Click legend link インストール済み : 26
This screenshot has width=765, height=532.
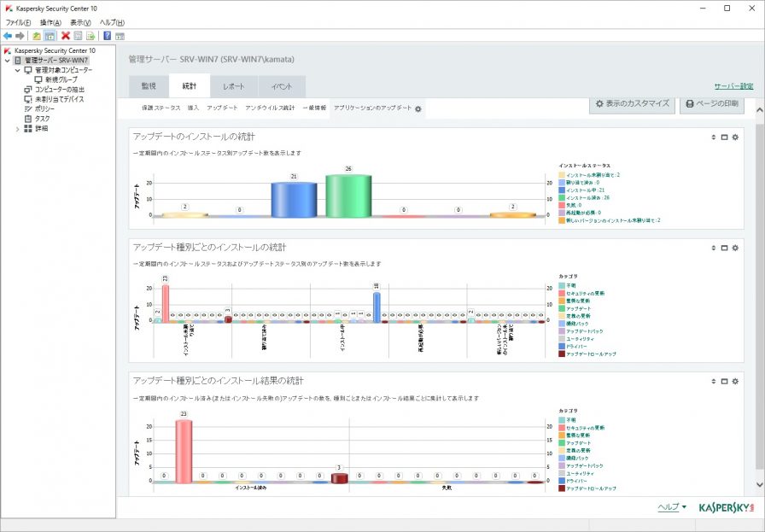point(588,197)
